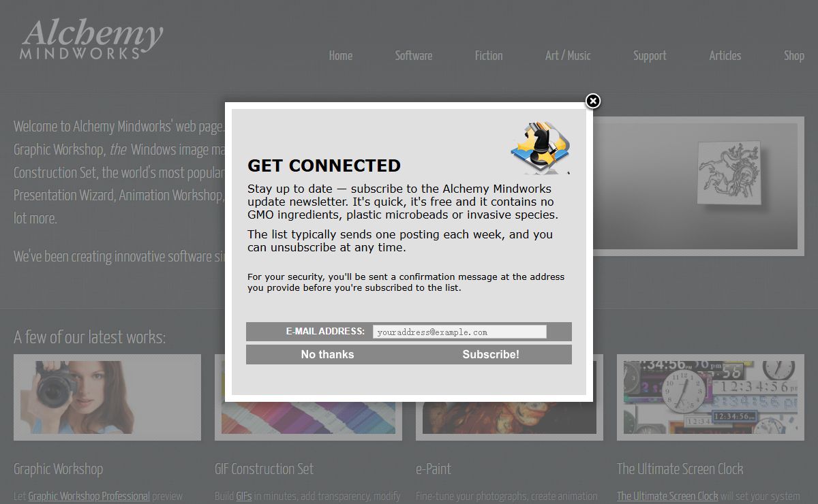818x504 pixels.
Task: Click the e-Paint heading
Action: (x=434, y=469)
